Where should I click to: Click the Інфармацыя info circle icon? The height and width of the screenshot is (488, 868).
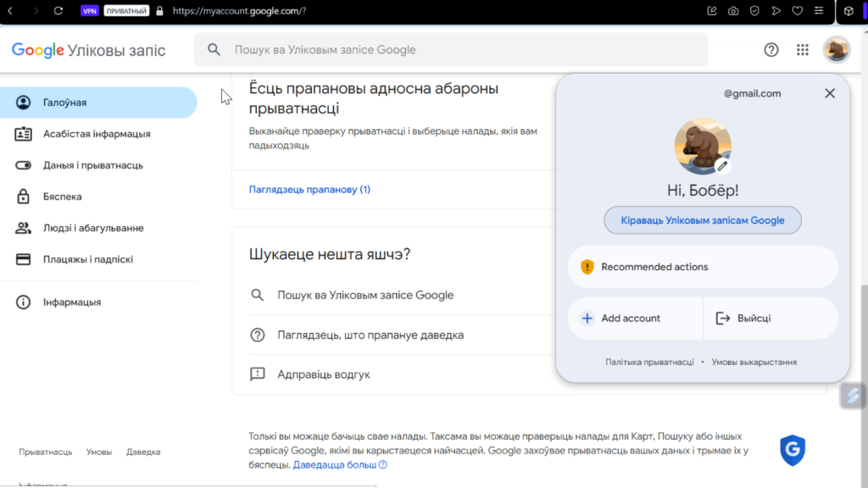coord(23,302)
